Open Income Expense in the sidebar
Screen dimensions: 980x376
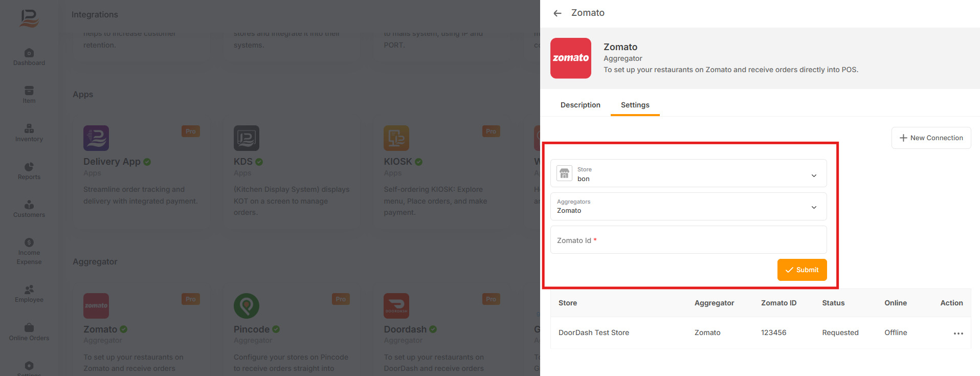[x=29, y=251]
